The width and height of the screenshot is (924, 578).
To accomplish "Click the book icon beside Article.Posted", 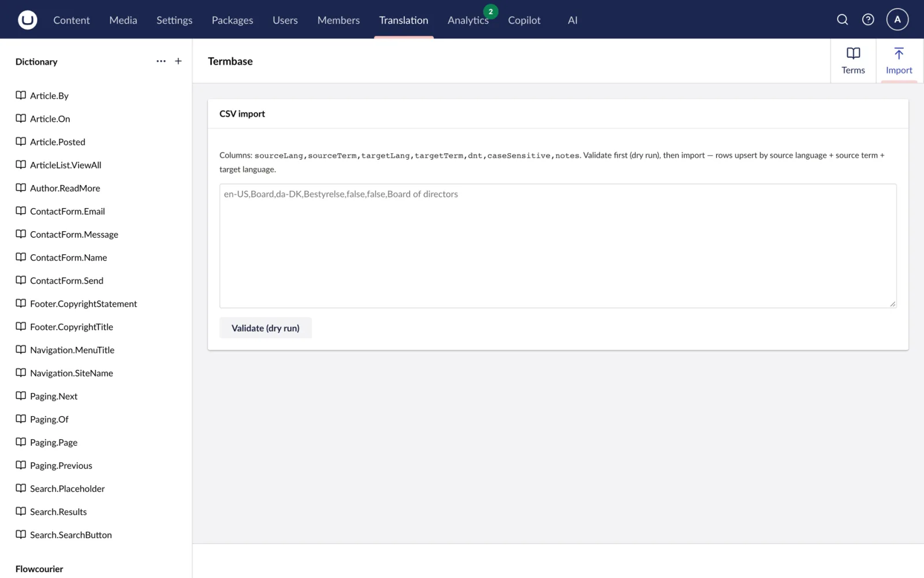I will [21, 142].
